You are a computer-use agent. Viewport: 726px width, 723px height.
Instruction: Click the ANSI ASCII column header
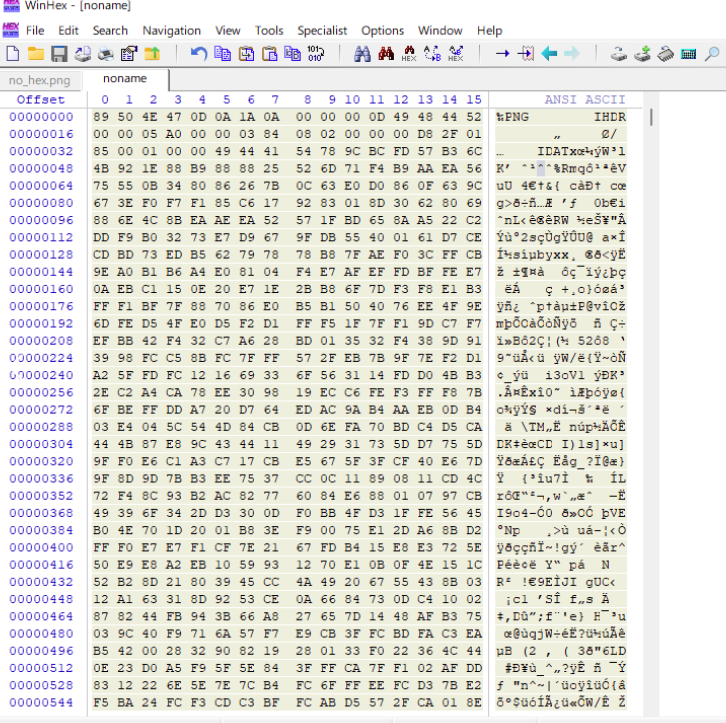(x=584, y=100)
